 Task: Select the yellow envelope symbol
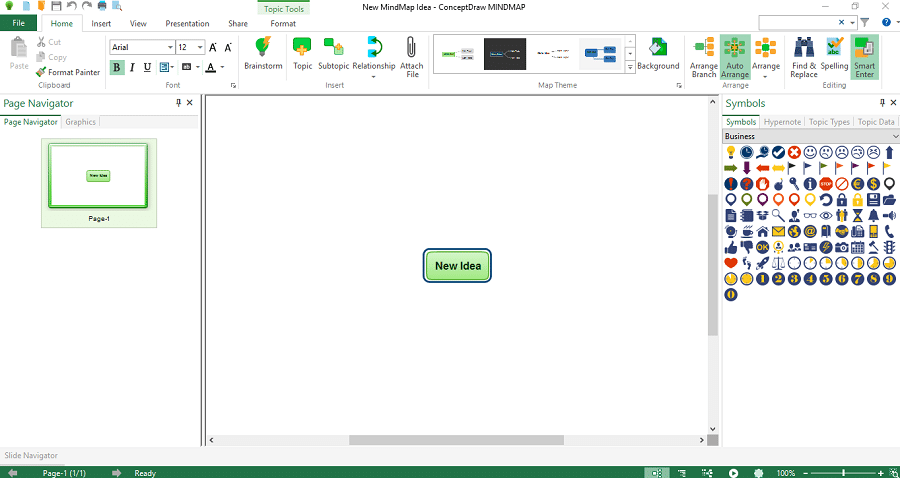pyautogui.click(x=778, y=231)
